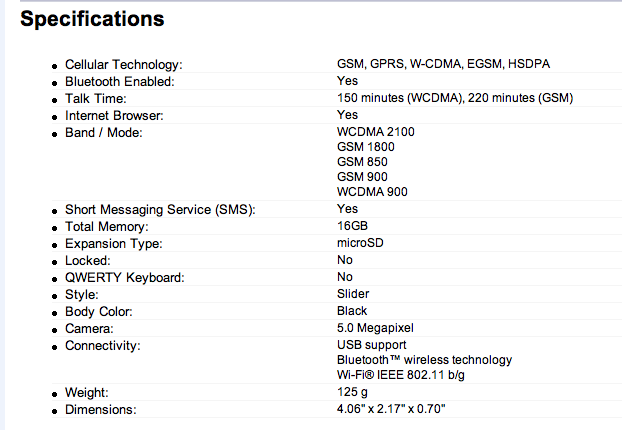Click the Wi-Fi IEEE 802.11 b/g entry
This screenshot has width=622, height=430.
(x=401, y=375)
